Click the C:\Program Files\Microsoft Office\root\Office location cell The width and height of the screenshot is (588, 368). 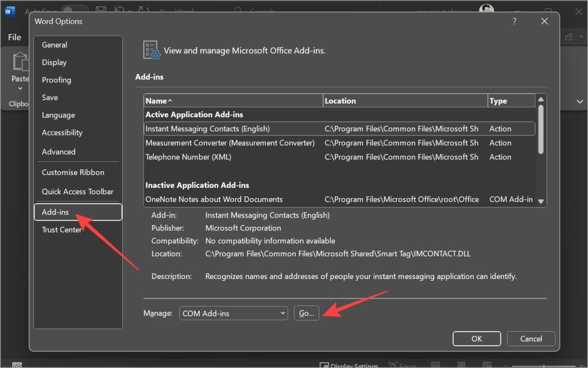401,199
